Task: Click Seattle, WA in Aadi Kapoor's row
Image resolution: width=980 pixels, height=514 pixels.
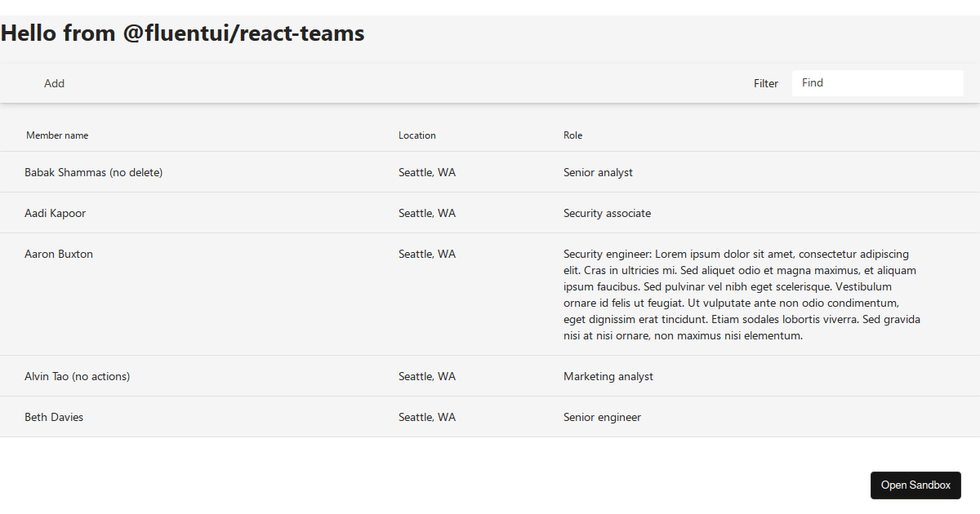Action: [426, 213]
